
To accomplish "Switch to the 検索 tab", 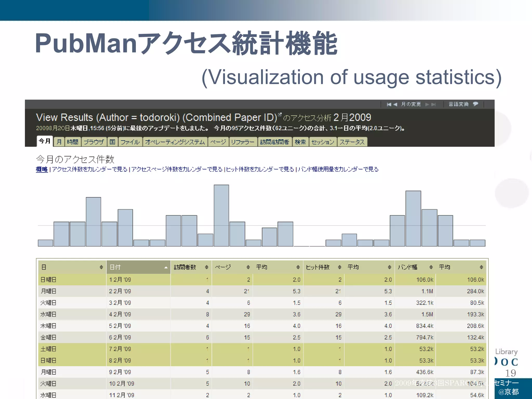I will coord(301,142).
